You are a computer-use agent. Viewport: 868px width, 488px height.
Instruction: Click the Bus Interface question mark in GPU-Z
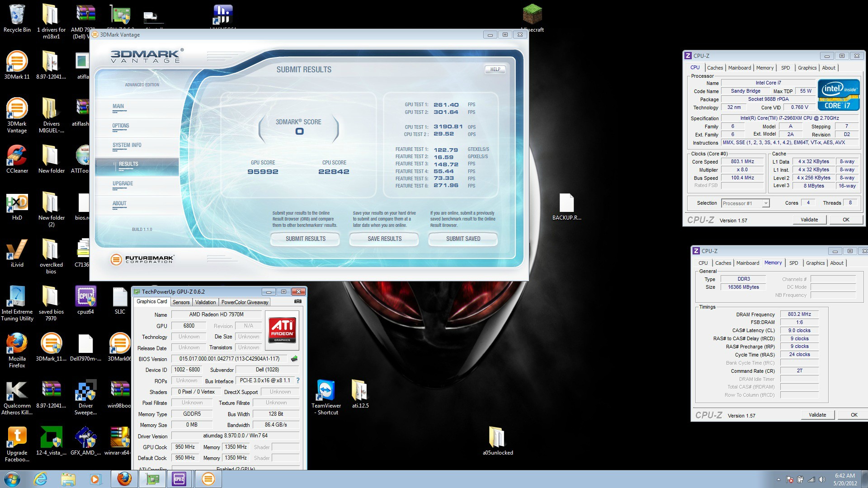[298, 380]
